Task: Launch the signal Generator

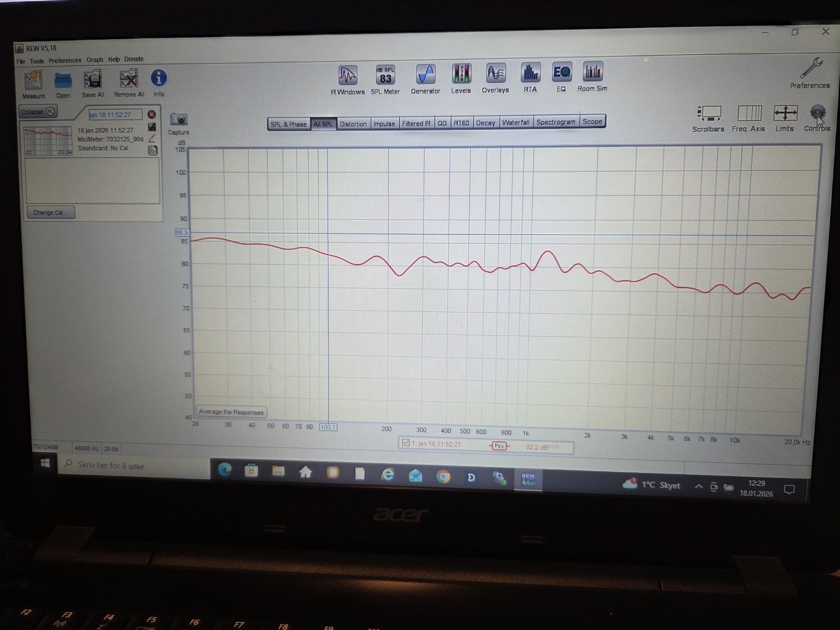Action: (x=426, y=79)
